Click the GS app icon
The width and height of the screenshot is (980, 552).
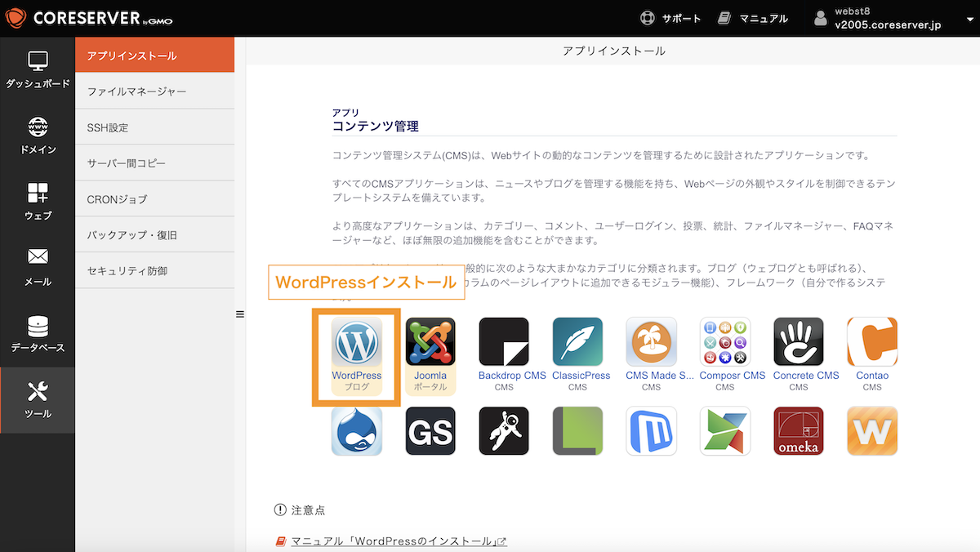[x=430, y=431]
